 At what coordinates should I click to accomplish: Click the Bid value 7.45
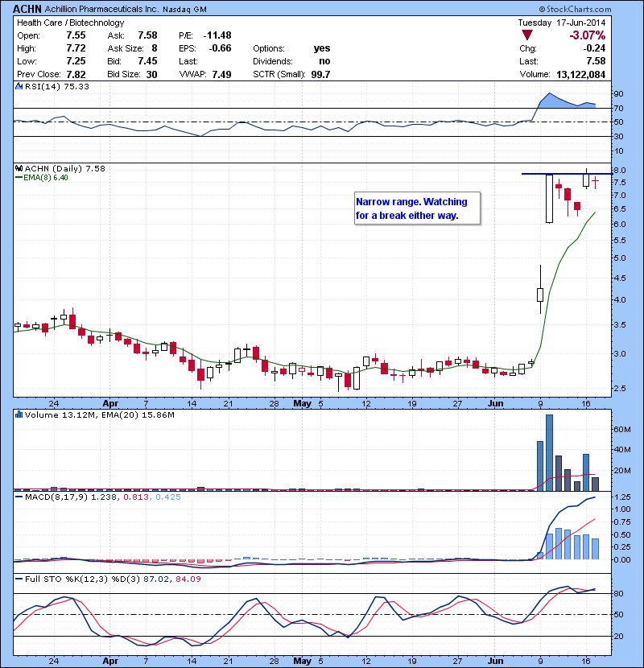(147, 61)
